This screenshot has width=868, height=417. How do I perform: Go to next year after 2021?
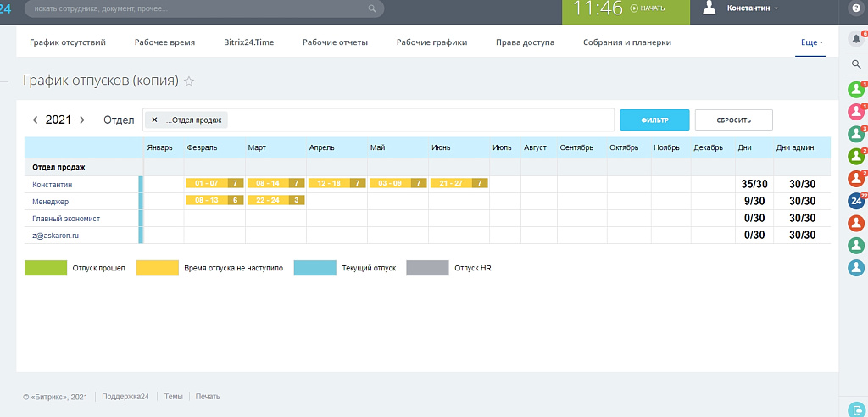coord(82,120)
